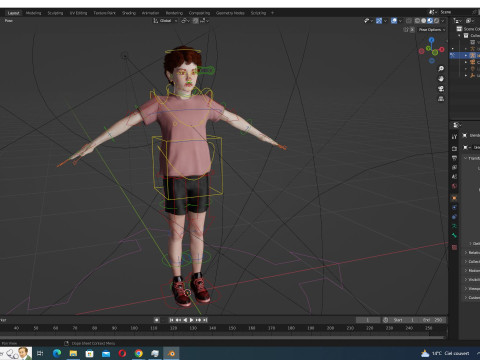Viewport: 480px width, 360px height.
Task: Open the Pose Options dropdown
Action: coord(432,30)
